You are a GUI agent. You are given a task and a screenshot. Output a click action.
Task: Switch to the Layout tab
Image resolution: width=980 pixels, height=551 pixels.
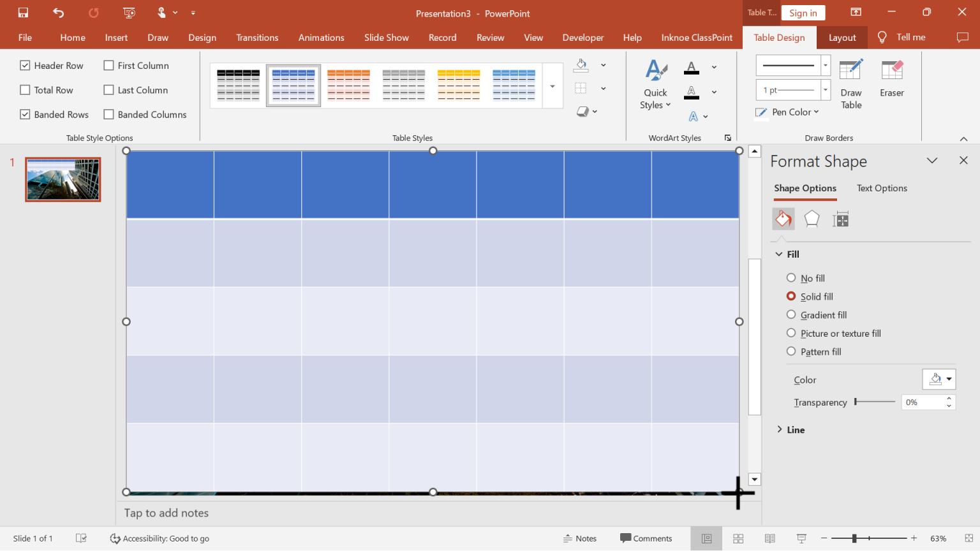(842, 37)
